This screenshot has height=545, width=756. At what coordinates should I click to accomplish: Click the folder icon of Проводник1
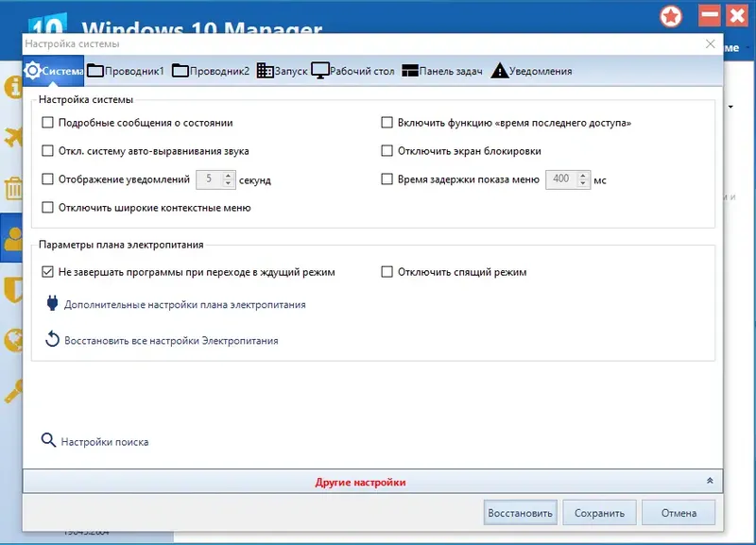[x=95, y=70]
